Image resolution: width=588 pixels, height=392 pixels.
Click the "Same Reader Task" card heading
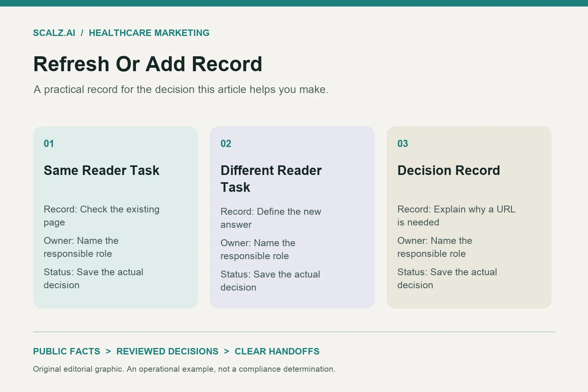pos(101,170)
